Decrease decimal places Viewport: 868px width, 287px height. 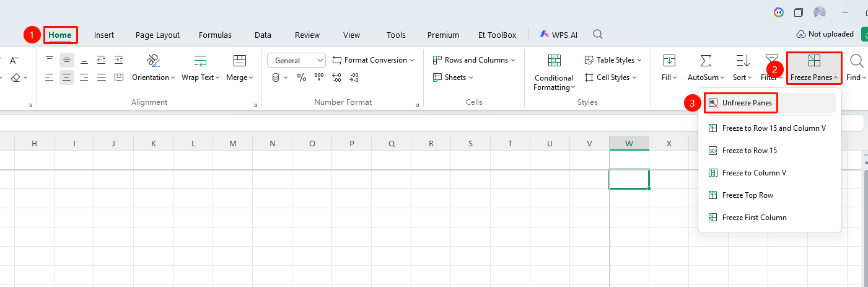coord(354,77)
